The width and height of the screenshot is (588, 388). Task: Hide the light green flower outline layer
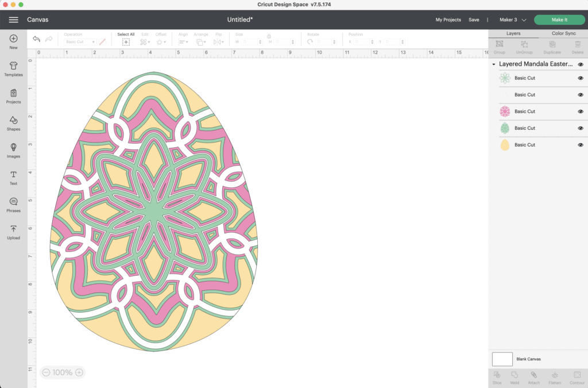coord(581,78)
